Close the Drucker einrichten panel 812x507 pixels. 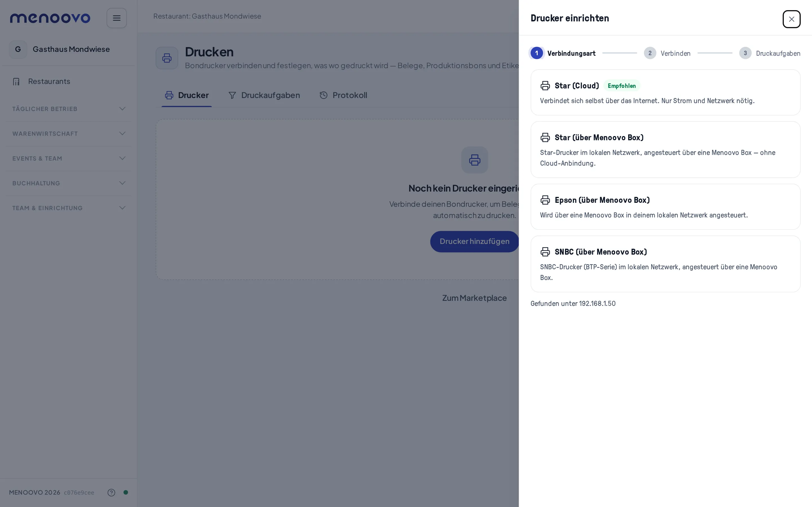point(791,19)
